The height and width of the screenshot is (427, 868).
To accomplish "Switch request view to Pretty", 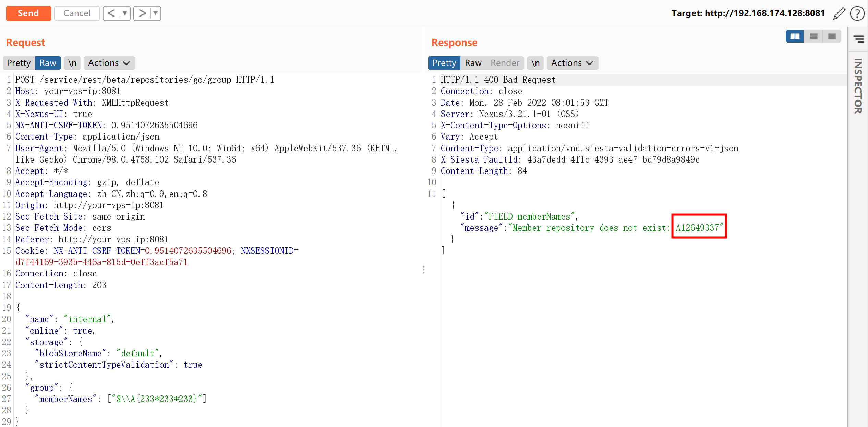I will coord(19,63).
